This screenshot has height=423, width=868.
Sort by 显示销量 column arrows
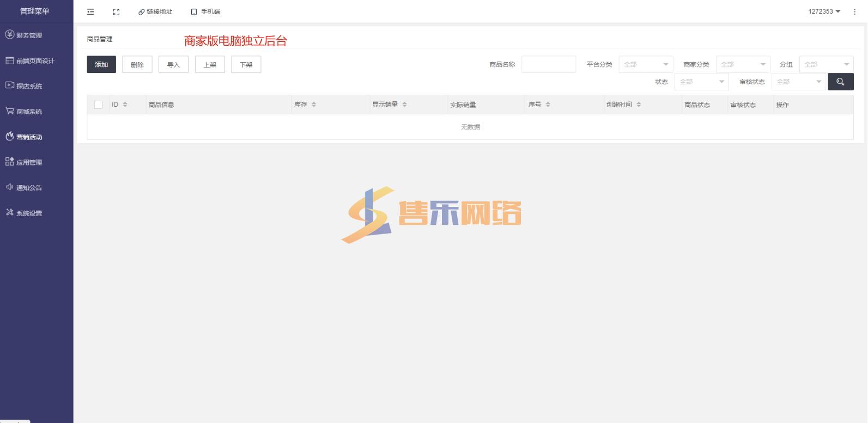[404, 105]
